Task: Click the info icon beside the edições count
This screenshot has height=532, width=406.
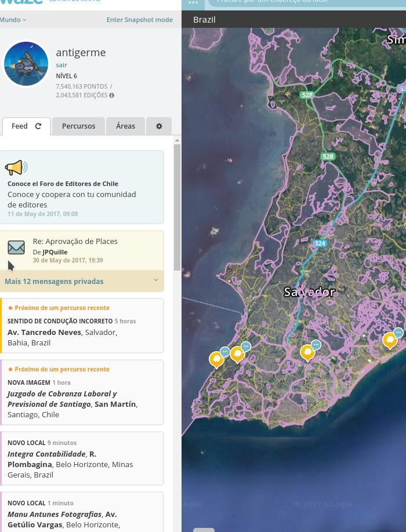Action: (111, 96)
